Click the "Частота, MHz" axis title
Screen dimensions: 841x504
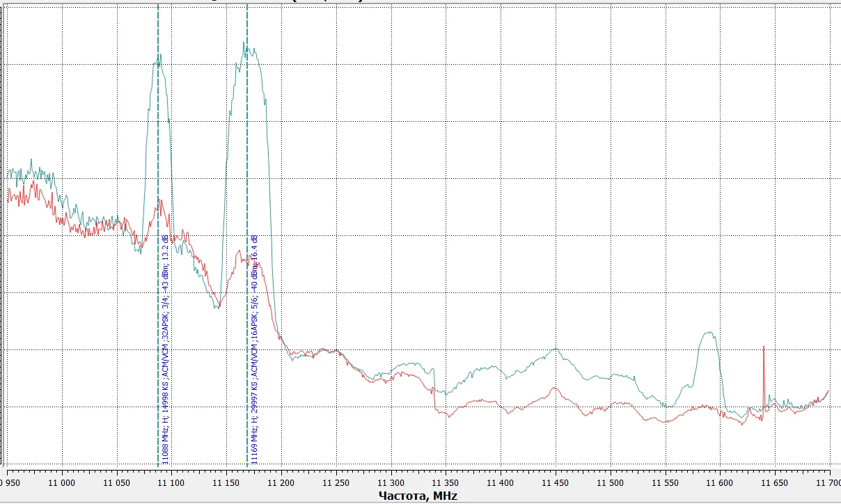(418, 496)
